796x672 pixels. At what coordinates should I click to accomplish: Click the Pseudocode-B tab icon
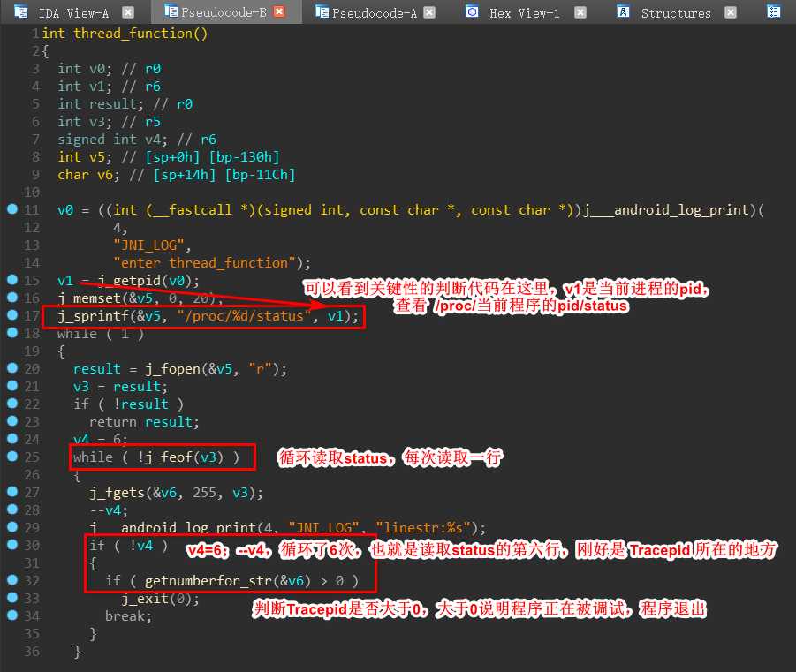coord(171,11)
